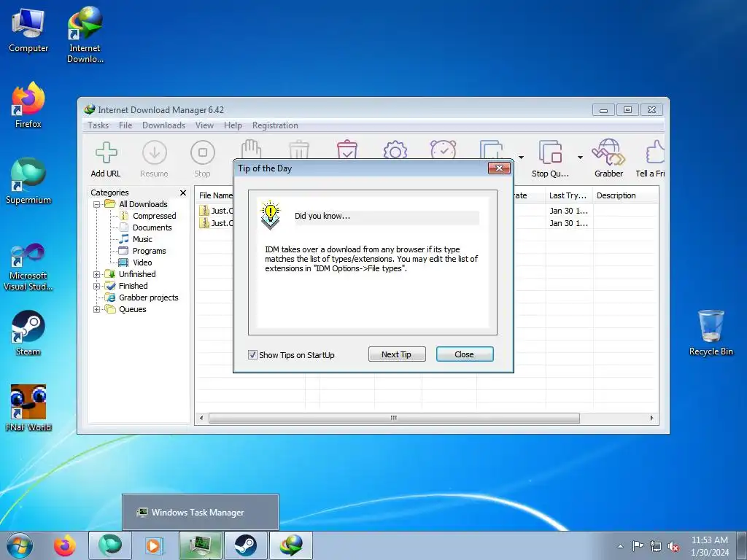Expand the Unfinished tree node

coord(97,274)
